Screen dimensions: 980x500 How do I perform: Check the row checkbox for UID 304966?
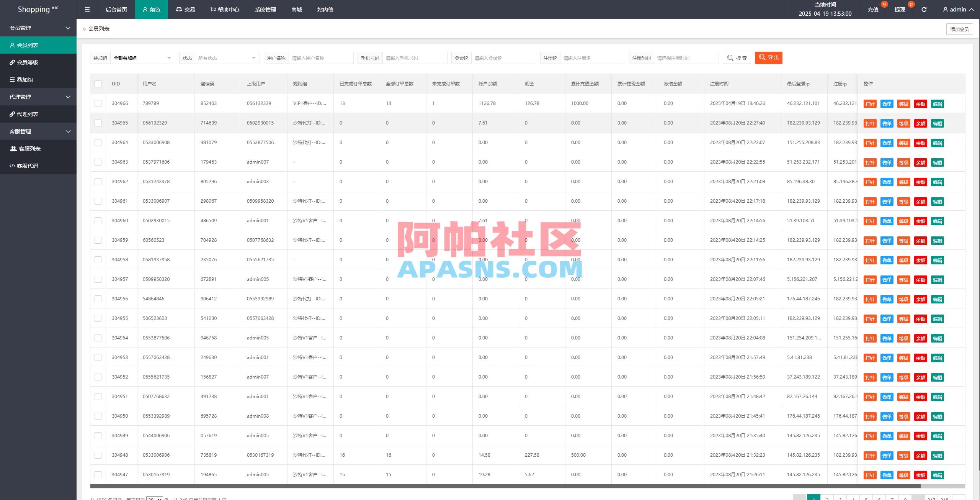[98, 103]
